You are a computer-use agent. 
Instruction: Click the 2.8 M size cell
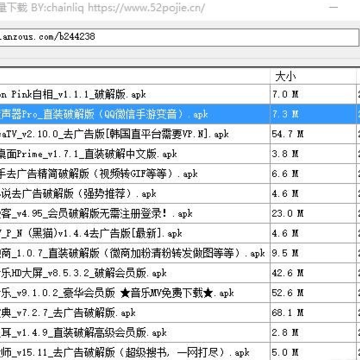313,333
